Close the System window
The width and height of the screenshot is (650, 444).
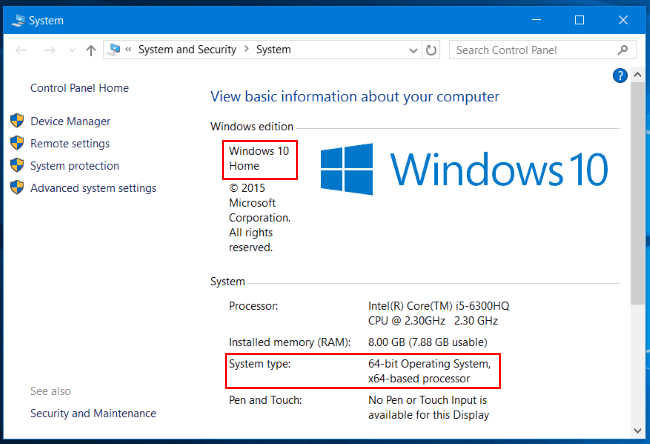(x=623, y=20)
